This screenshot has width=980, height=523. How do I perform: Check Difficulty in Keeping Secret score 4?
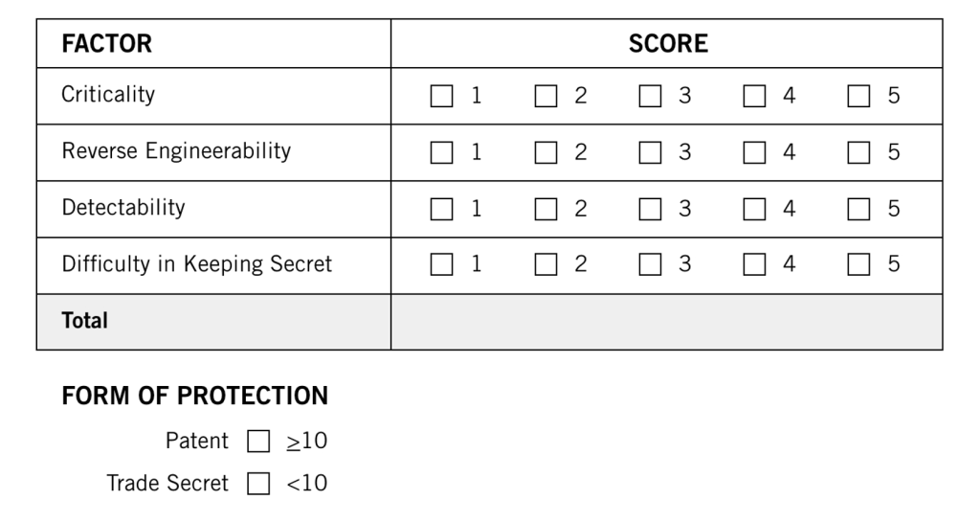pyautogui.click(x=754, y=265)
